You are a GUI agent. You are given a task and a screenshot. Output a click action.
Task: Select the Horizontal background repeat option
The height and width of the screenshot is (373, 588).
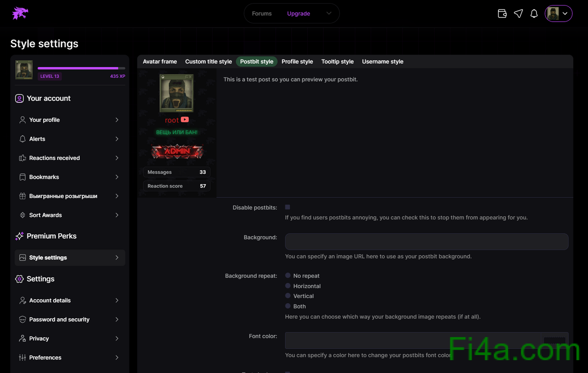point(288,286)
